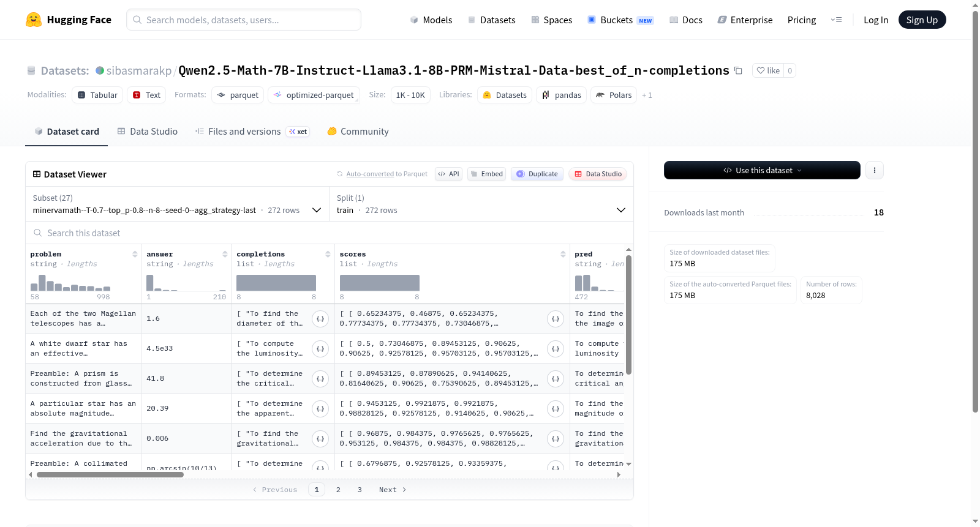This screenshot has width=980, height=527.
Task: Click the pandas library tag
Action: 562,95
